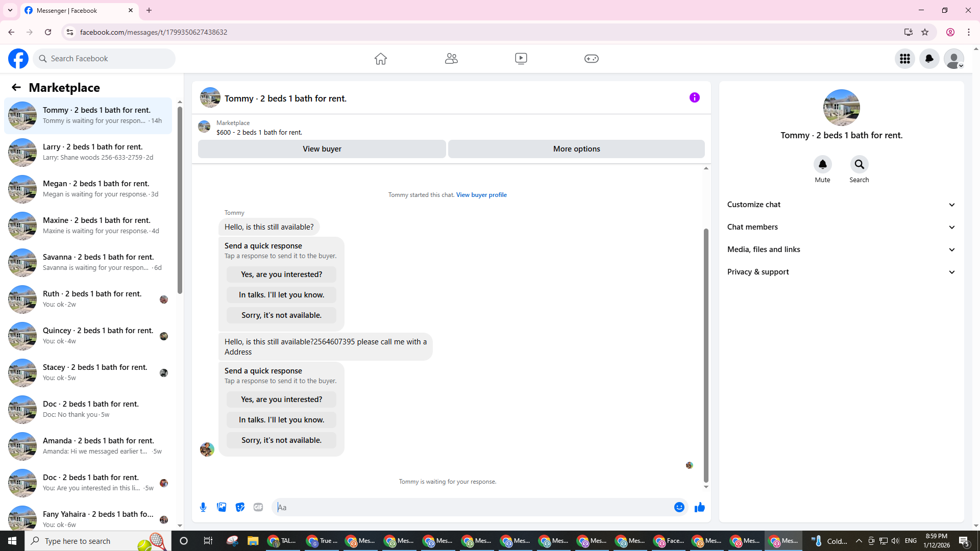Open the Gaming tab icon
Image resolution: width=980 pixels, height=551 pixels.
pos(591,59)
